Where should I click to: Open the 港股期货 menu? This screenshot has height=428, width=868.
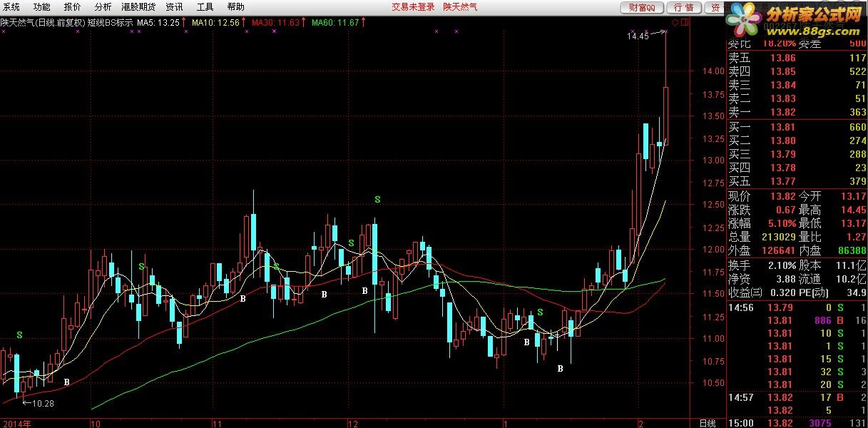pyautogui.click(x=138, y=7)
